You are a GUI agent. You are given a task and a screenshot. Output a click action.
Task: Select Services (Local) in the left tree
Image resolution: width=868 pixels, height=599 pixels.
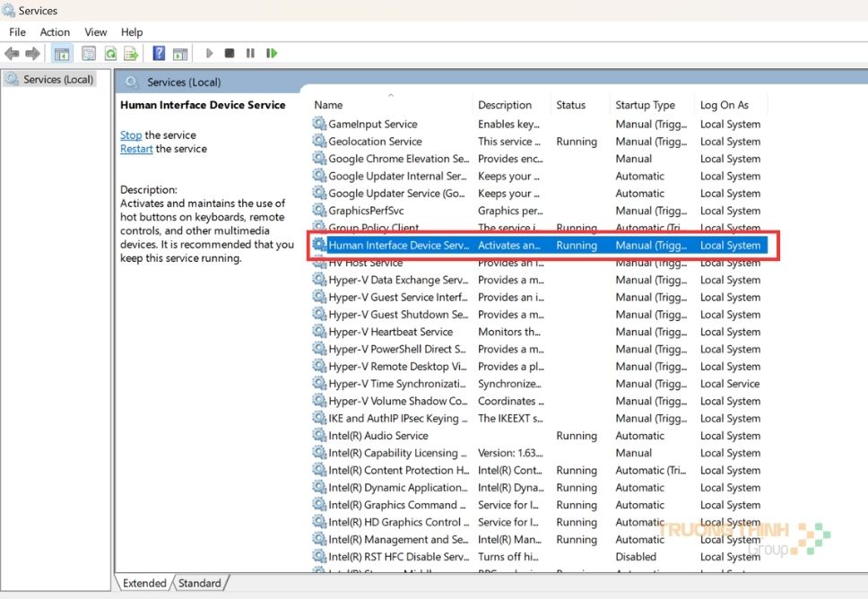[x=57, y=80]
